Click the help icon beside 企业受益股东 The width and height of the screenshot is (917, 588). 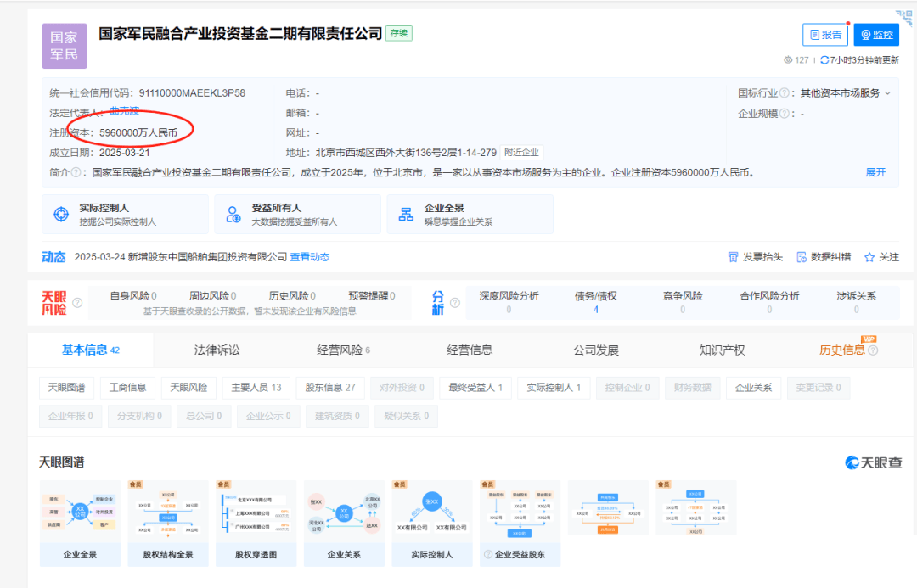pos(488,555)
